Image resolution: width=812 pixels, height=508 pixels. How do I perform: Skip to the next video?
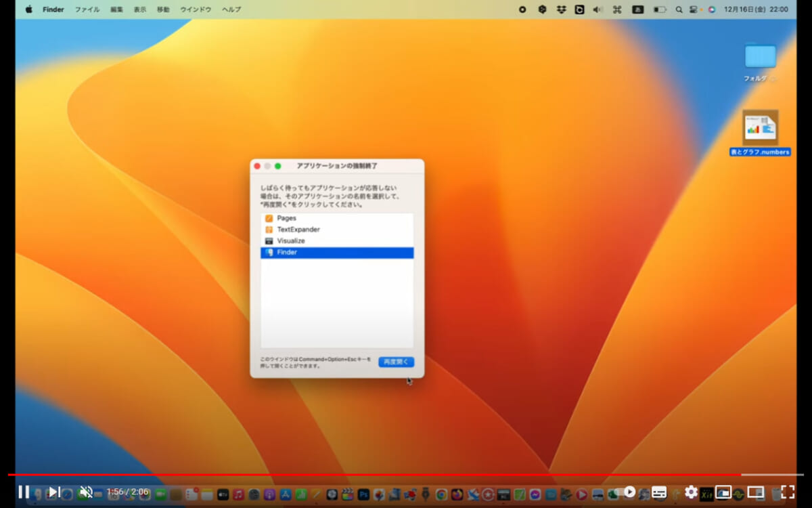(x=55, y=492)
